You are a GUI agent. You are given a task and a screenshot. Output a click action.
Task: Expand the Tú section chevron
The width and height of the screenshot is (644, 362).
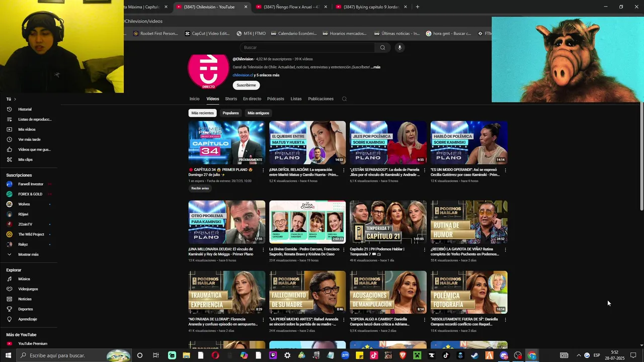(15, 99)
